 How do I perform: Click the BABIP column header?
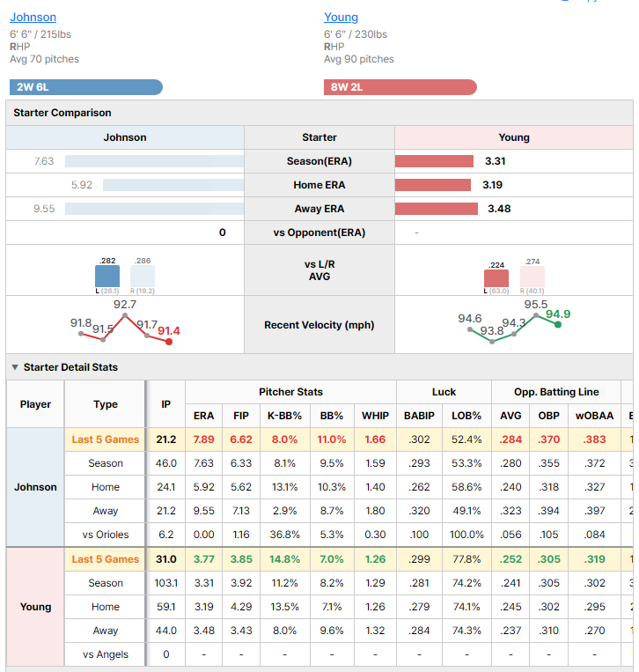[x=419, y=416]
